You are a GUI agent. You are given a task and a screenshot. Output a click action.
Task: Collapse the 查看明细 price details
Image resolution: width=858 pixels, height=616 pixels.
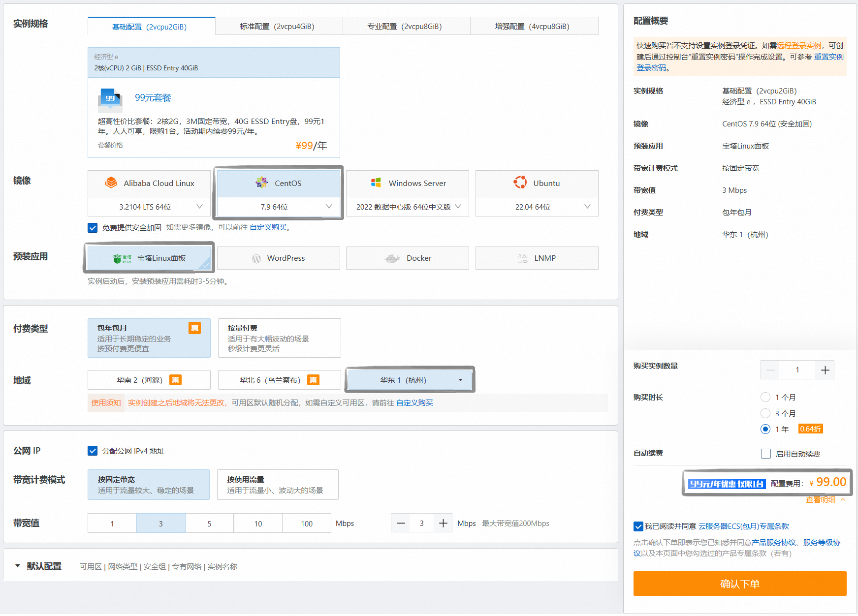826,500
